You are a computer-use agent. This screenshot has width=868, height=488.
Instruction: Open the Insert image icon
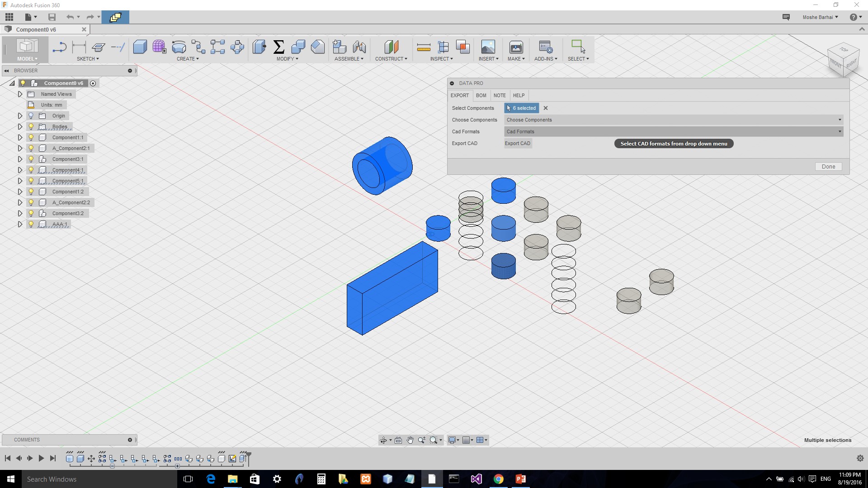click(488, 47)
